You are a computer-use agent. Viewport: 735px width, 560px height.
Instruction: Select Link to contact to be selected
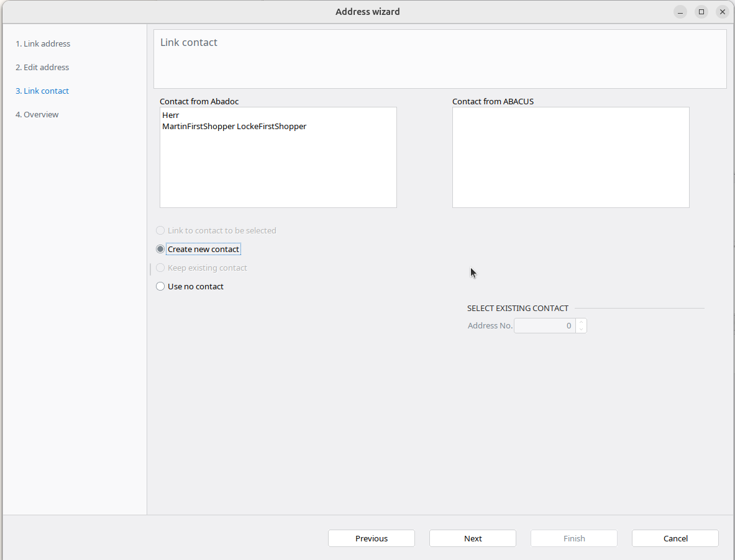tap(160, 230)
